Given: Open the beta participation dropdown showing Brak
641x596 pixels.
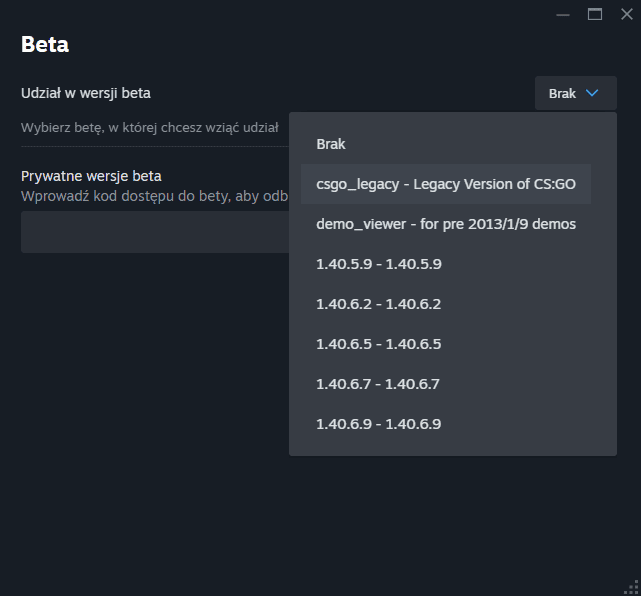Looking at the screenshot, I should pyautogui.click(x=576, y=93).
